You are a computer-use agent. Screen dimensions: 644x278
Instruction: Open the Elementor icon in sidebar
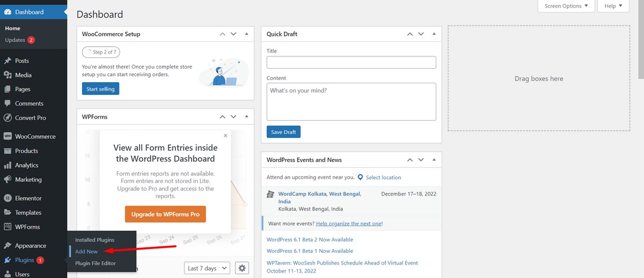[x=8, y=198]
